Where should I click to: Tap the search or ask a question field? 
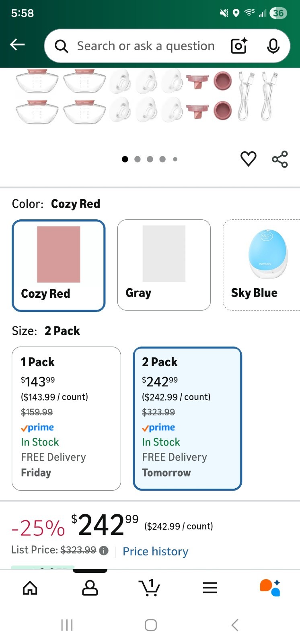146,46
